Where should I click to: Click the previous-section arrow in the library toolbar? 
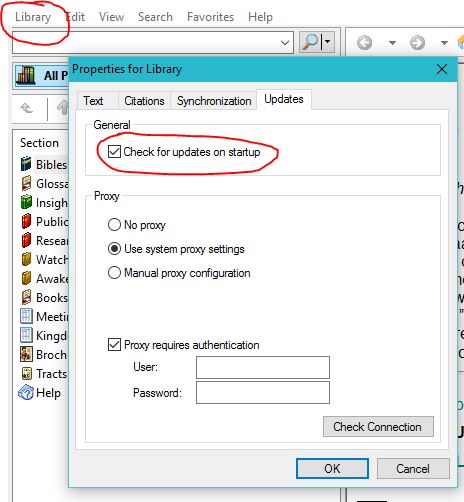coord(27,108)
